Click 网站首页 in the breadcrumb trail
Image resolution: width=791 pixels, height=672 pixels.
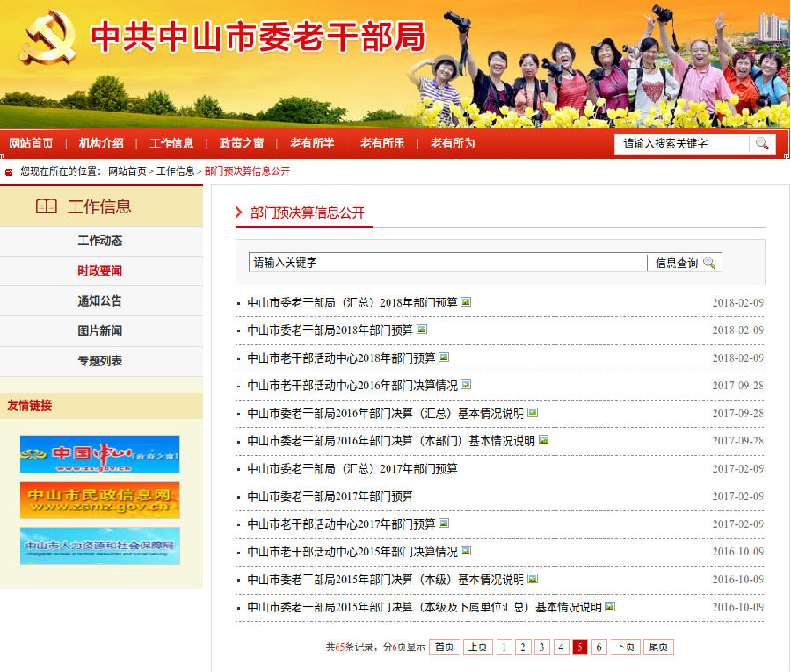127,171
